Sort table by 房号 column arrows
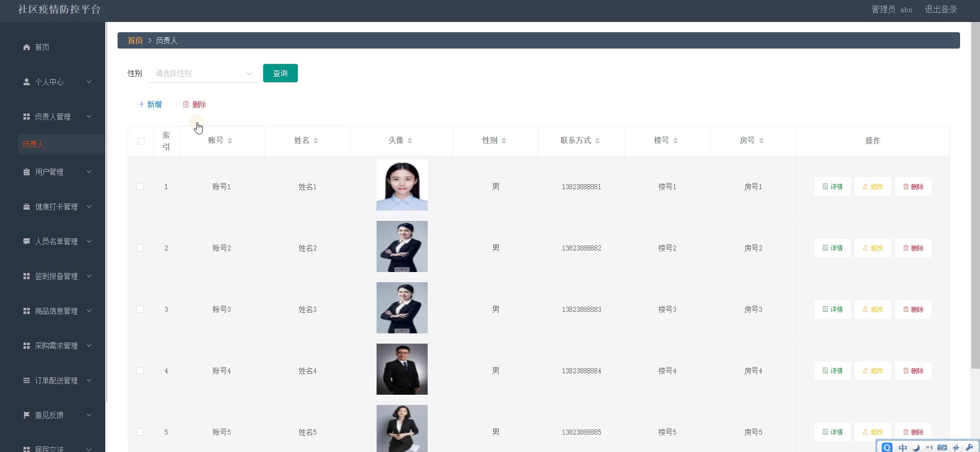Viewport: 980px width, 452px height. point(761,141)
